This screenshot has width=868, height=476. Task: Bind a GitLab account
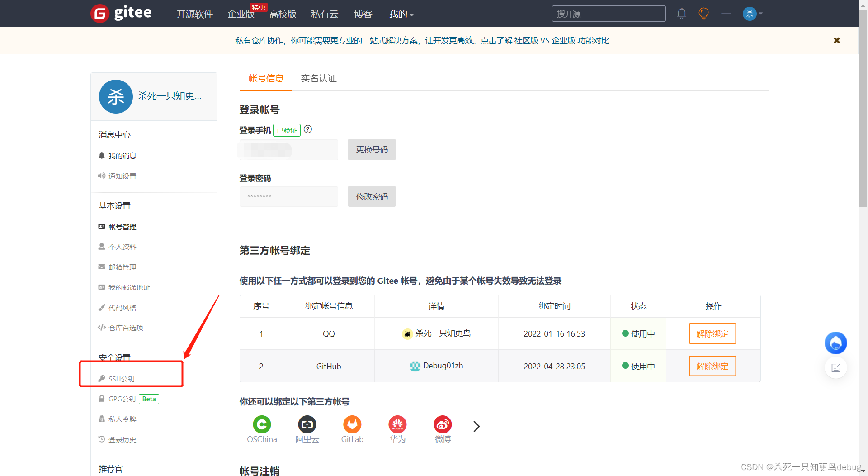(x=352, y=429)
